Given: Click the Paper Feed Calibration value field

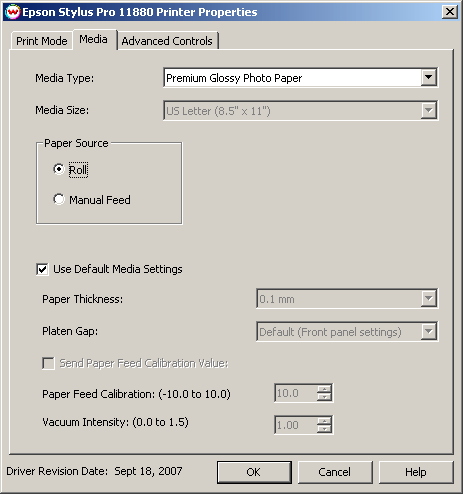Looking at the screenshot, I should pos(296,393).
